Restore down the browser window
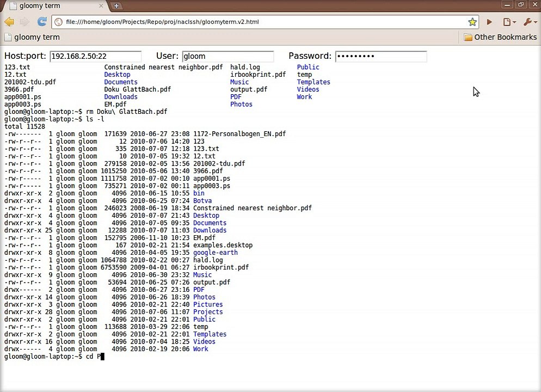The width and height of the screenshot is (541, 392). [x=521, y=5]
